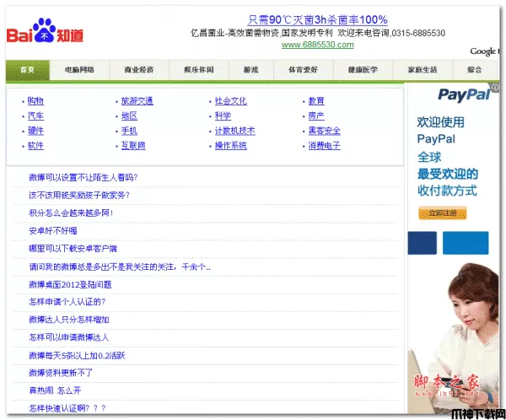Open the 教育 category link
Viewport: 506px width, 420px height.
click(x=316, y=101)
